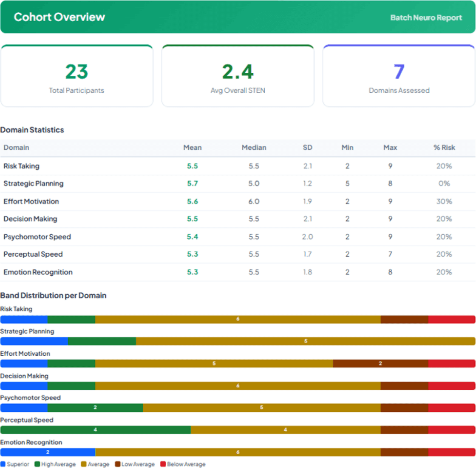
Task: Click the Max column header
Action: click(390, 147)
